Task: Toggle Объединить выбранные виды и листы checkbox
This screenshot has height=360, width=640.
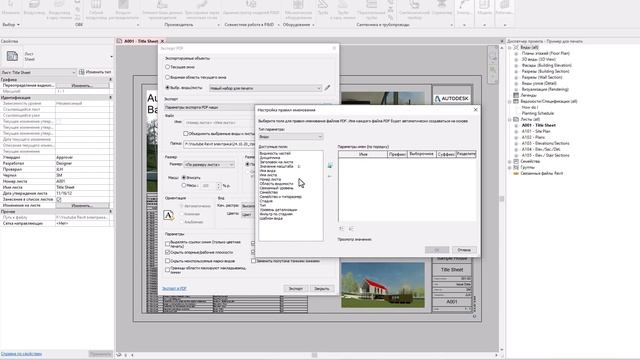Action: 186,133
